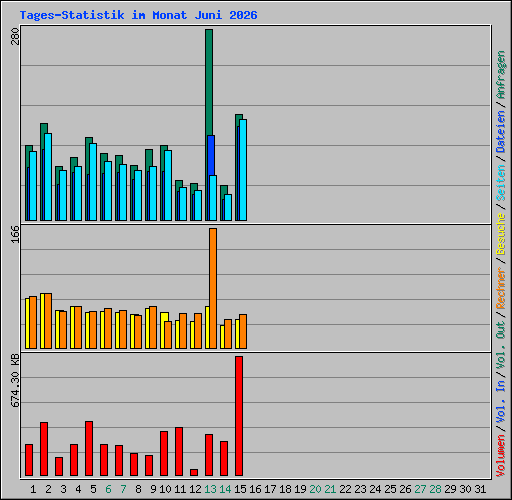This screenshot has height=500, width=512.
Task: Click day label '10' on the x-axis
Action: pyautogui.click(x=165, y=489)
